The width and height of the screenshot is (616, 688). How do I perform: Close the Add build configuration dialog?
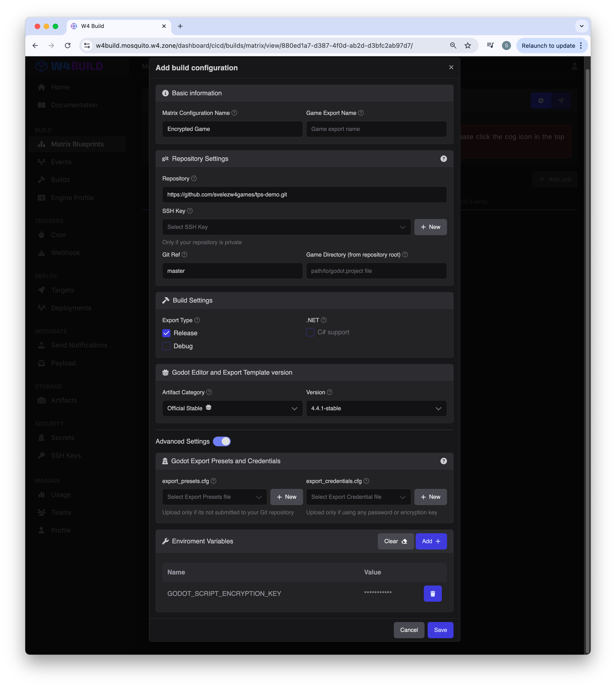[x=451, y=67]
